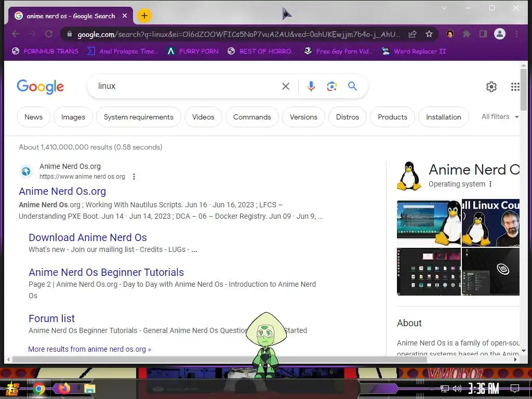Open the custom Start button on taskbar

pos(12,389)
